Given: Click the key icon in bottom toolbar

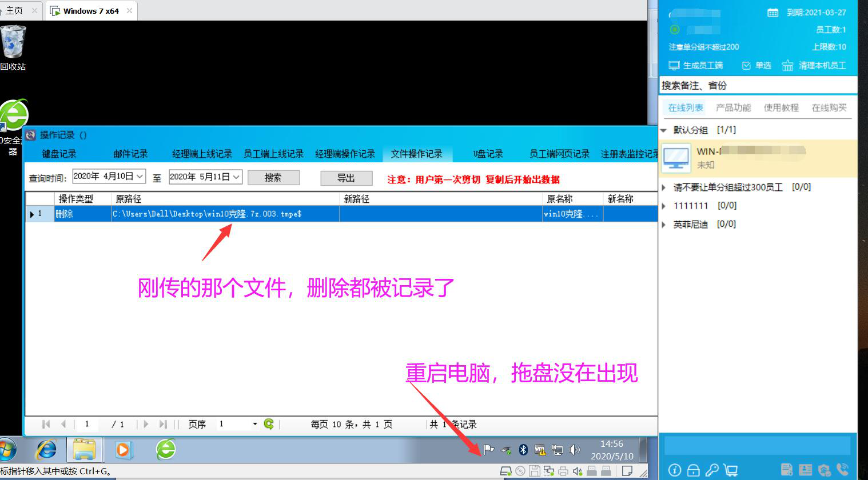Looking at the screenshot, I should pos(712,470).
